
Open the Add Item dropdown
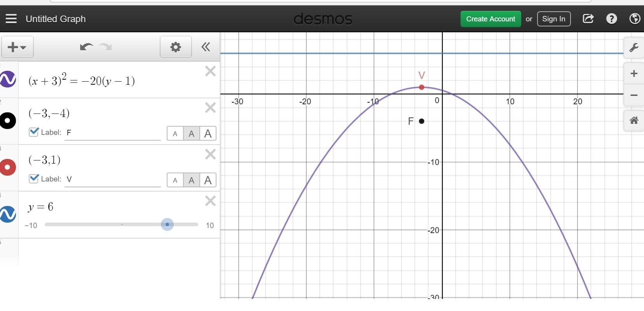[17, 47]
